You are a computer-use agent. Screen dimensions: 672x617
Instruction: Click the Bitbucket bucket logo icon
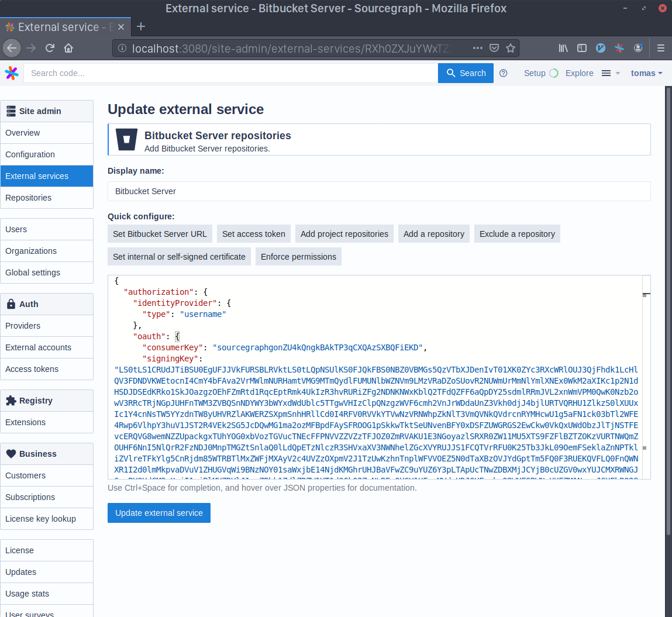126,139
